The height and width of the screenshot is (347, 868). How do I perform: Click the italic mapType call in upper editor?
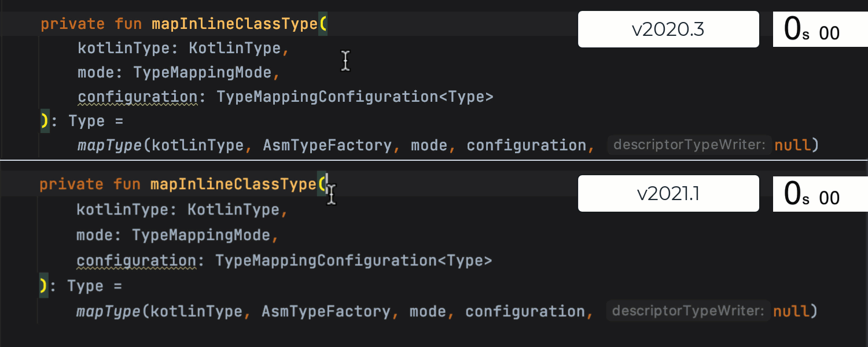coord(109,145)
